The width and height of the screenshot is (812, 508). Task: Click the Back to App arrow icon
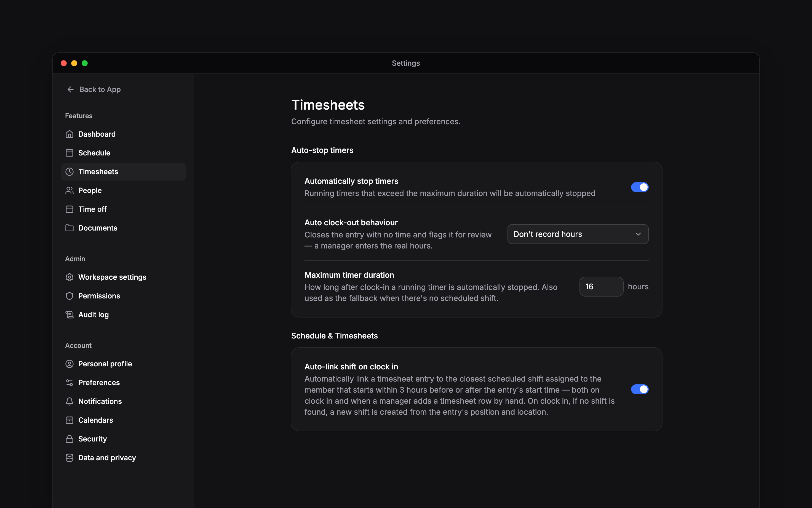click(70, 89)
